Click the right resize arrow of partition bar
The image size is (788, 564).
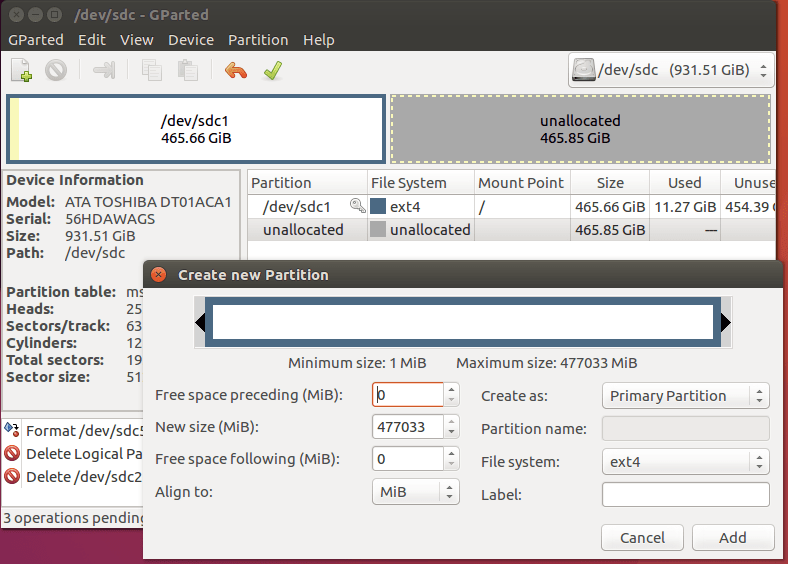pos(726,322)
